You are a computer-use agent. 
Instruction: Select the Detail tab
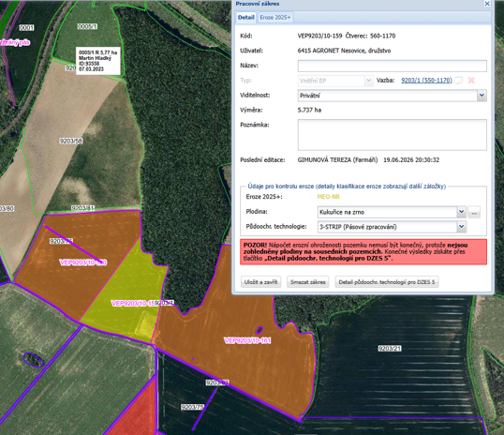245,18
